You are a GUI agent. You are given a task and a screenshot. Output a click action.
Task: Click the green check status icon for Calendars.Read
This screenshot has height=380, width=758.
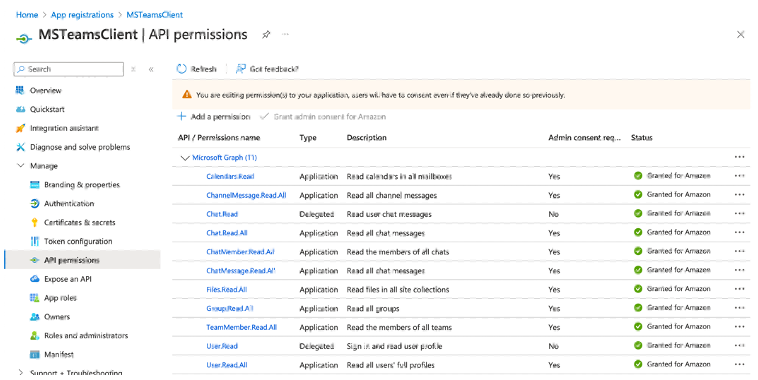click(638, 175)
